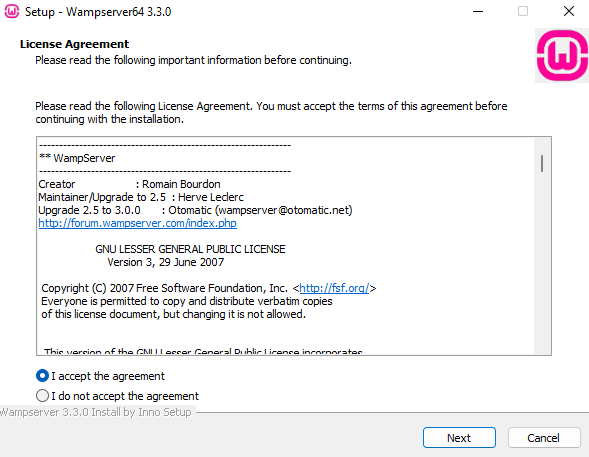Click the greyed-out maximize button
The height and width of the screenshot is (457, 589).
[523, 11]
